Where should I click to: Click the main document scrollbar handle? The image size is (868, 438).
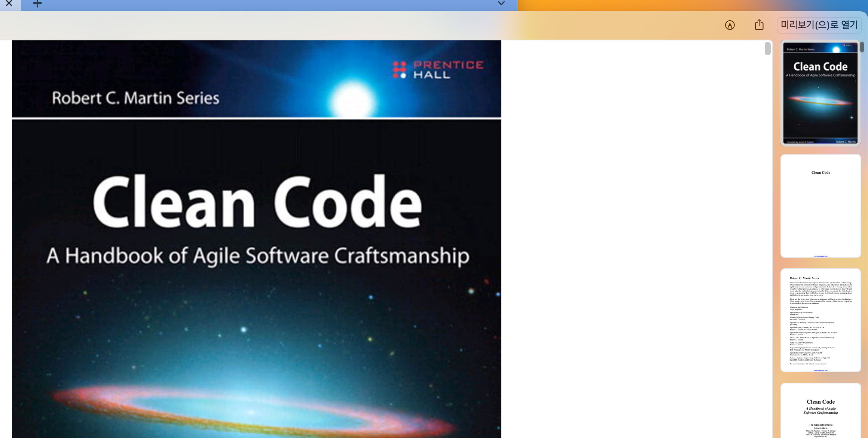[x=768, y=49]
